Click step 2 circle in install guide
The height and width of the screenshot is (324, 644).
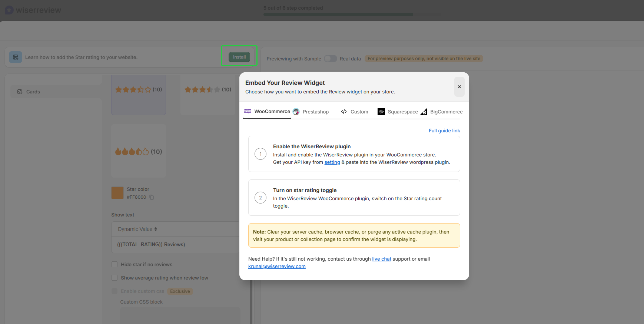coord(260,198)
